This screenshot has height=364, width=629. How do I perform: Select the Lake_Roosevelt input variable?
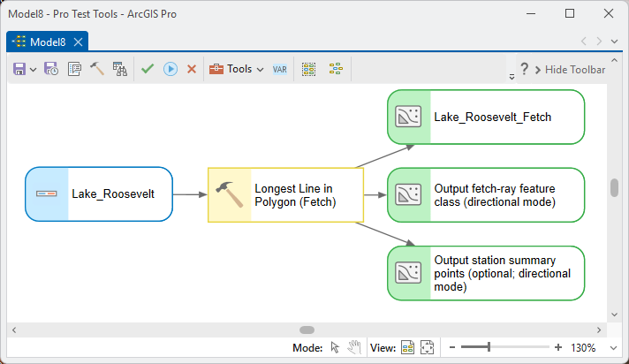pyautogui.click(x=99, y=194)
